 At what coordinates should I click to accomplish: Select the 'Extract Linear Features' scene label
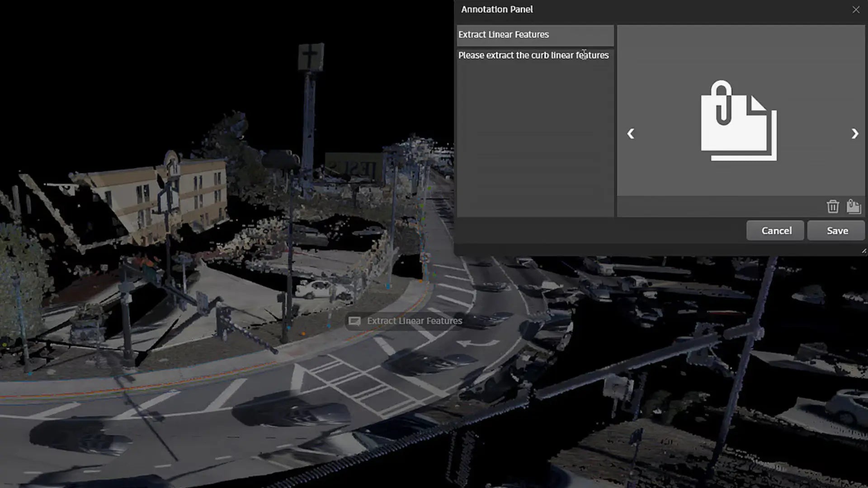414,321
